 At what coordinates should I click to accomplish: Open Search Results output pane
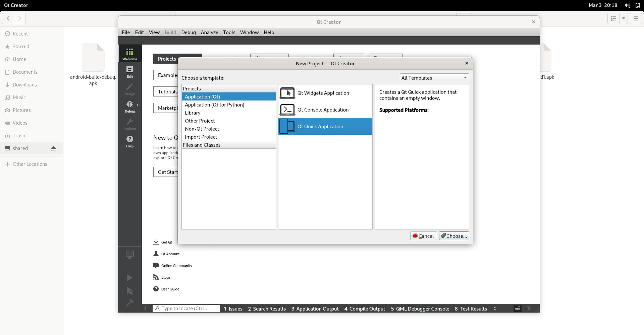pyautogui.click(x=267, y=309)
